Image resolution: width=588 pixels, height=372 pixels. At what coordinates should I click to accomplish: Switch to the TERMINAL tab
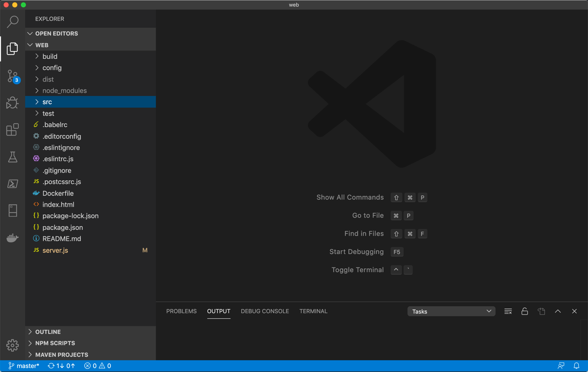point(313,311)
